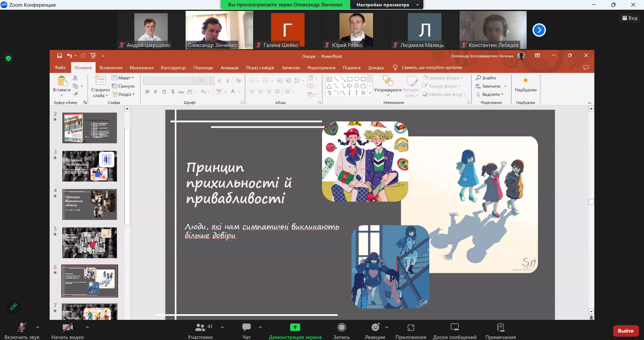Click ribbon display options icon
The width and height of the screenshot is (644, 340).
pyautogui.click(x=537, y=56)
